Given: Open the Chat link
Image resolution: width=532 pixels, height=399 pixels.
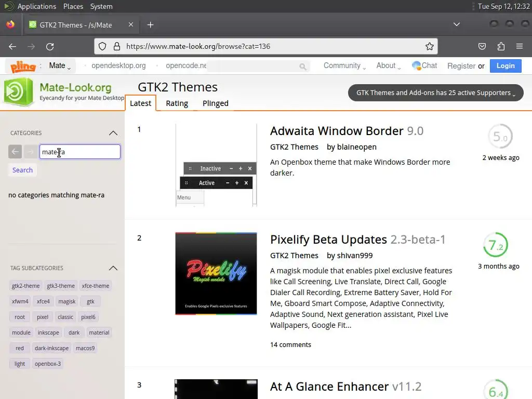Looking at the screenshot, I should pos(424,65).
